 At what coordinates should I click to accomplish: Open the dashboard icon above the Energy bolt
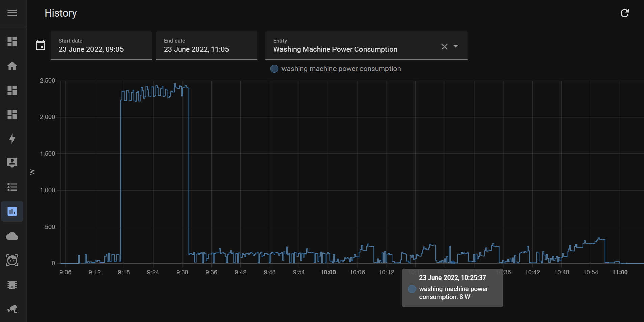[x=12, y=115]
